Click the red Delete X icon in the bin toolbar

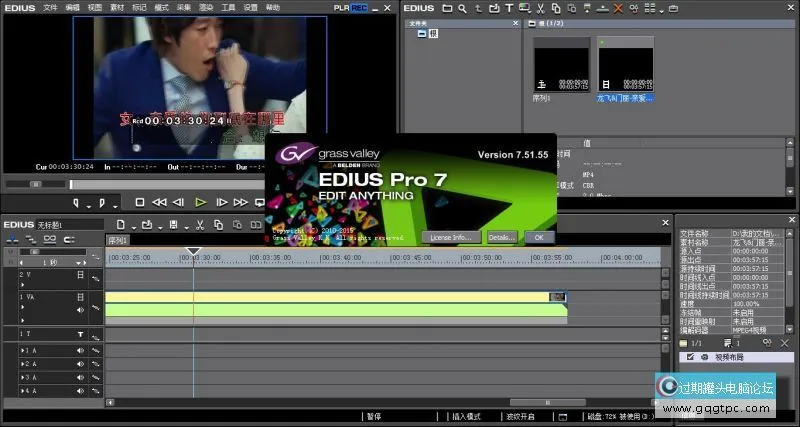tap(618, 9)
